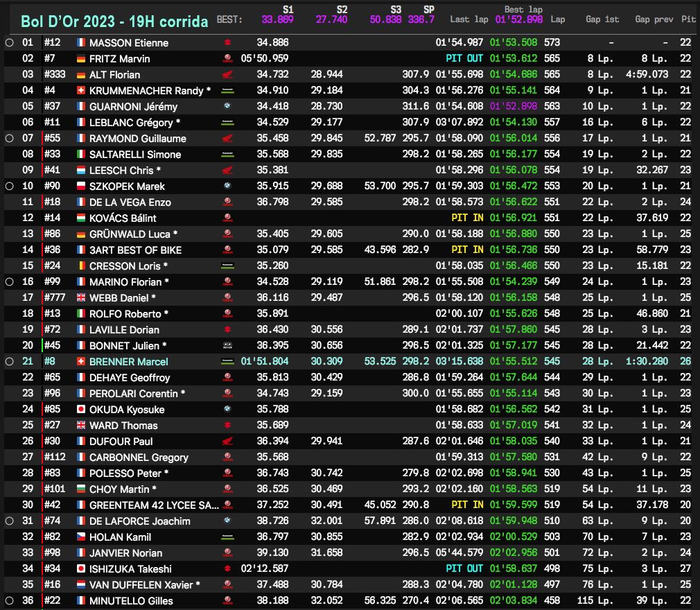Click last lap 05'44.579 for JANVIER Norian
The image size is (700, 610).
point(460,552)
